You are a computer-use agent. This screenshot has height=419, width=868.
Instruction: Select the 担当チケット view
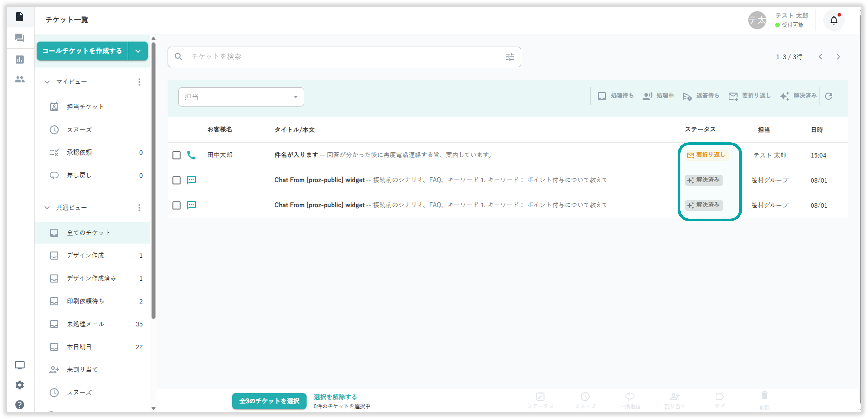tap(85, 107)
